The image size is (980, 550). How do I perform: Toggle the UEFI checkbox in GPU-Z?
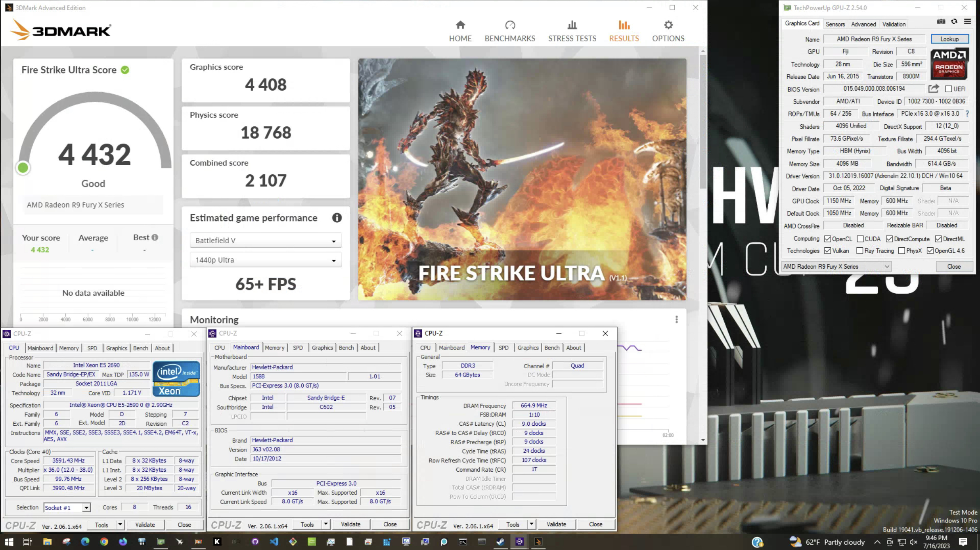point(948,89)
